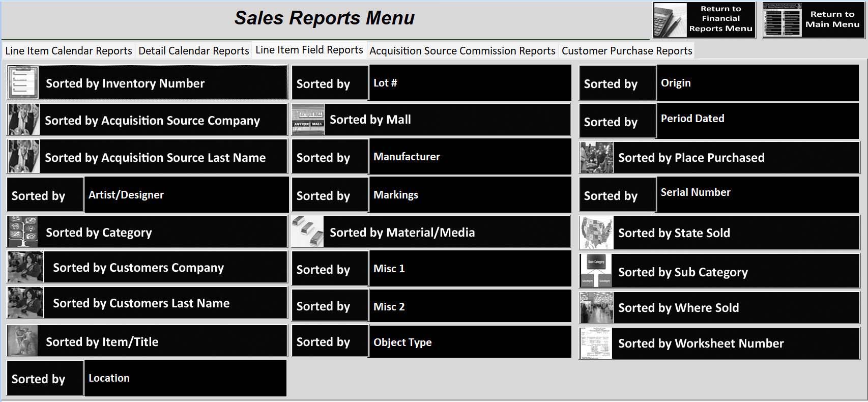Click the Material/Media metal bars icon
This screenshot has width=868, height=402.
click(307, 232)
